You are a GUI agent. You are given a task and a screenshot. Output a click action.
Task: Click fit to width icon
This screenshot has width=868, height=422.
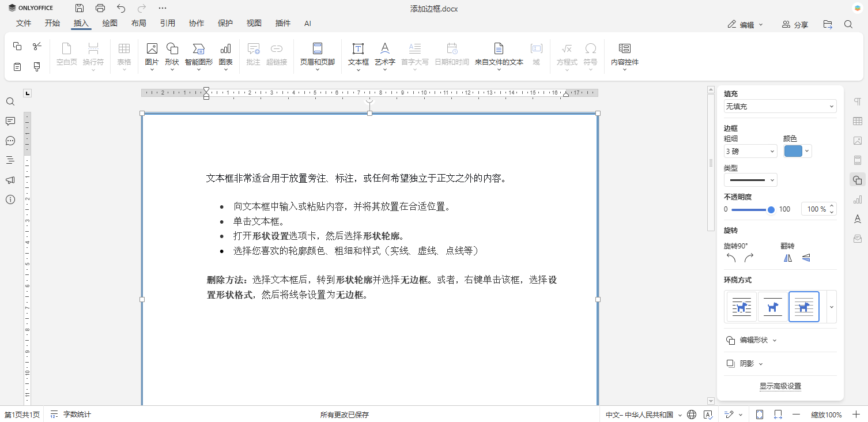tap(778, 415)
